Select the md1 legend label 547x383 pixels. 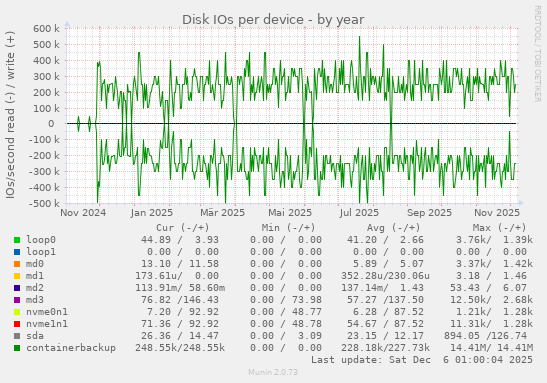(x=35, y=276)
